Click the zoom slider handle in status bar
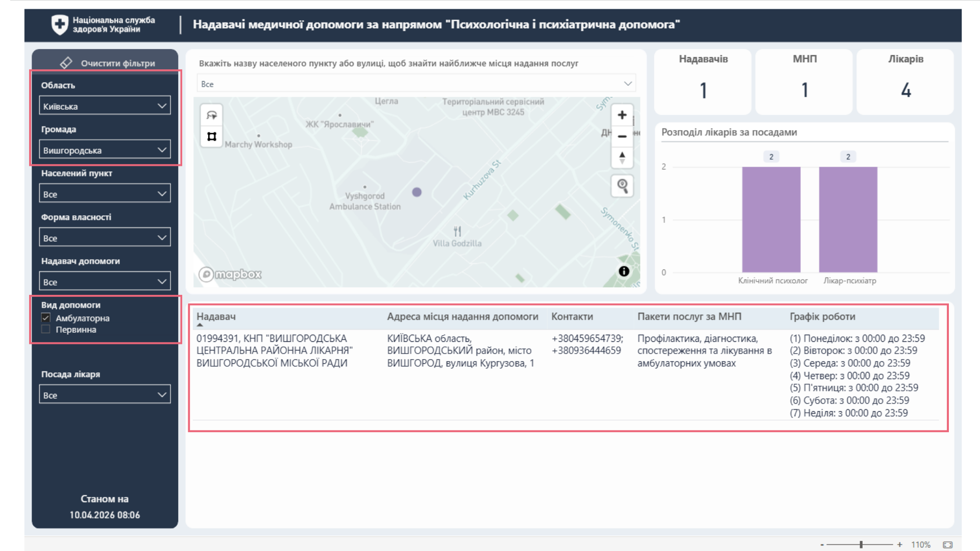Image resolution: width=980 pixels, height=551 pixels. (861, 545)
